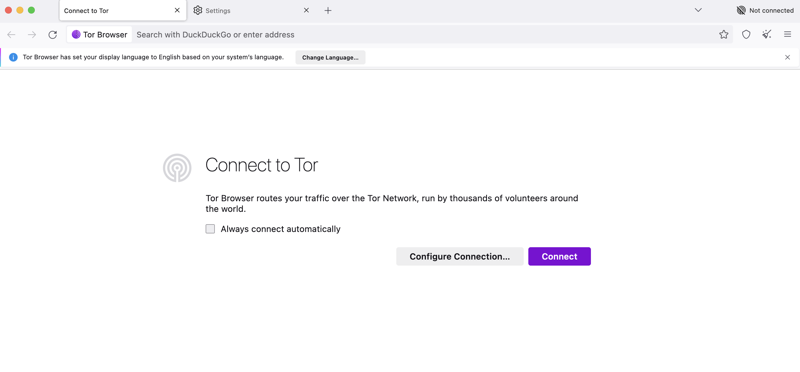This screenshot has width=800, height=372.
Task: Click the purple Connect button
Action: 559,257
